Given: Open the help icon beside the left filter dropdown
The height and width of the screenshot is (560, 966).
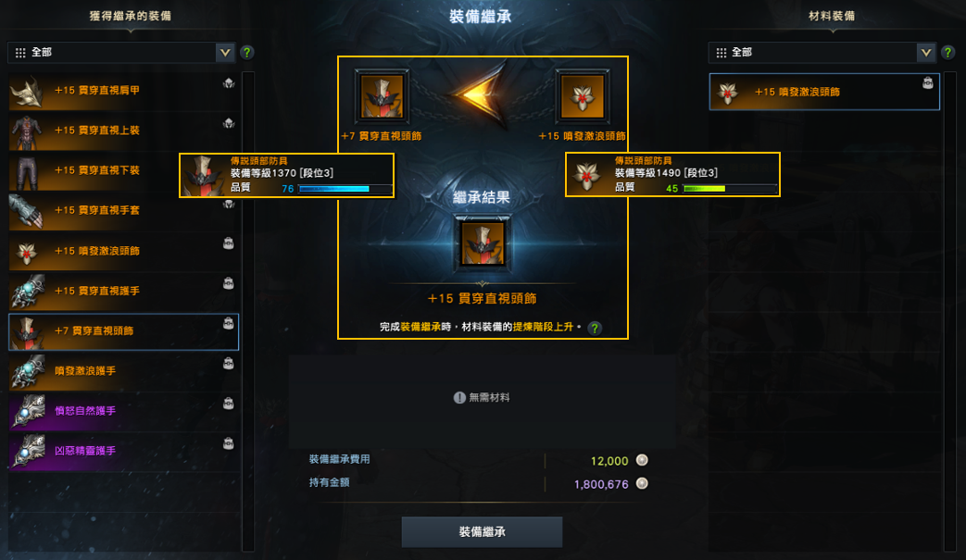Looking at the screenshot, I should pos(247,53).
